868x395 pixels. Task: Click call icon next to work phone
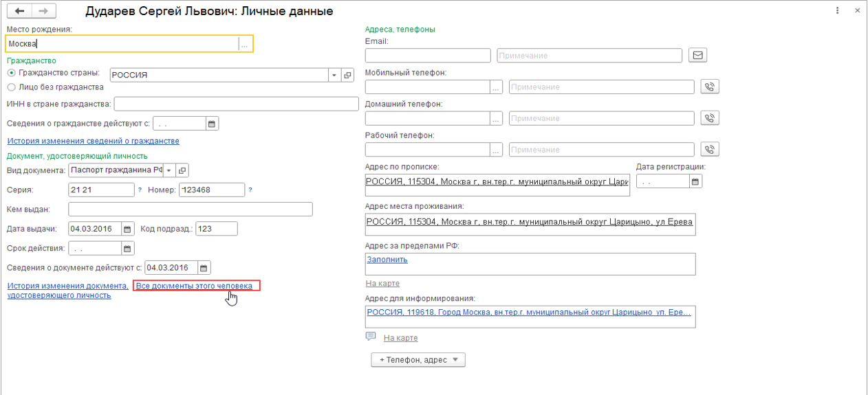click(x=709, y=149)
